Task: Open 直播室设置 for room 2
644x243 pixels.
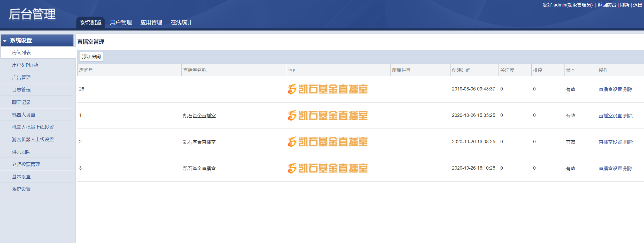Action: tap(610, 142)
